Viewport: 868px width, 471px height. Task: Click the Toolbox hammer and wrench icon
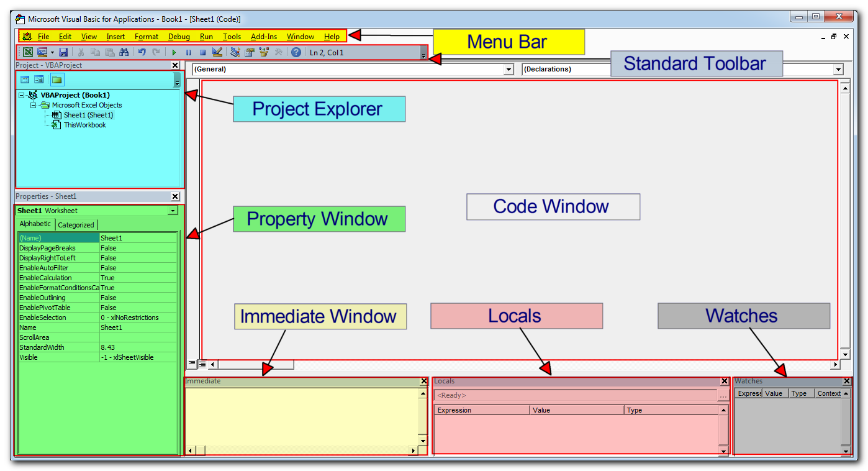[278, 53]
